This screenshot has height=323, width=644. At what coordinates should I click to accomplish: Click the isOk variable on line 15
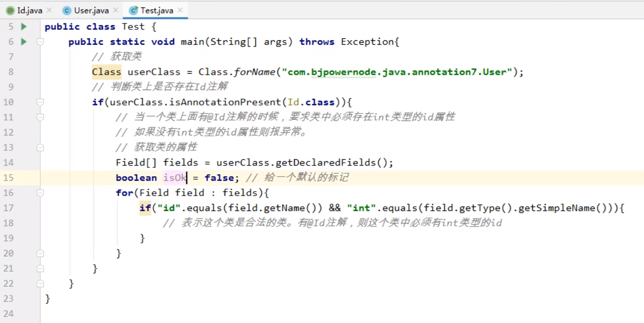tap(174, 178)
